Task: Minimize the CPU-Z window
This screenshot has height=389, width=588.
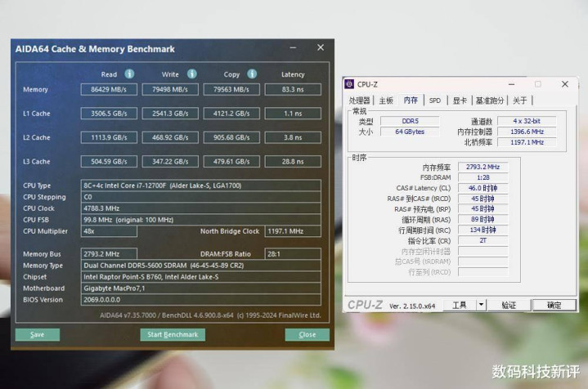Action: click(511, 84)
